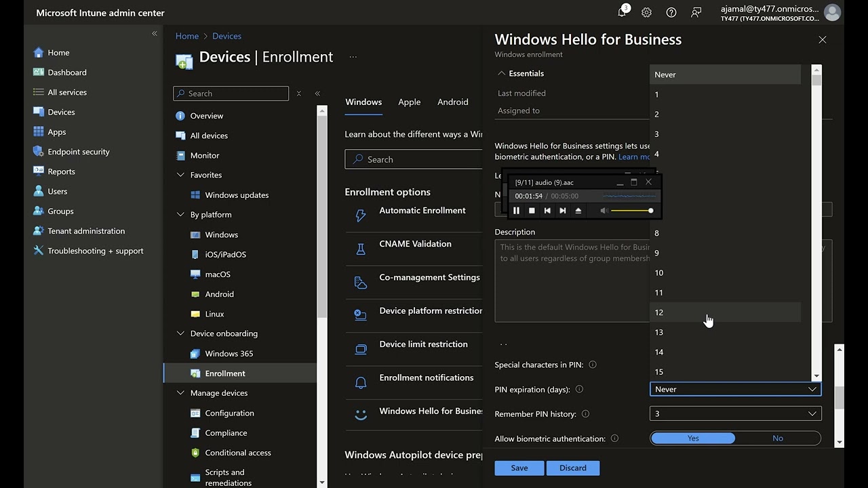The image size is (868, 488).
Task: Clear the devices menu search box
Action: click(x=298, y=94)
